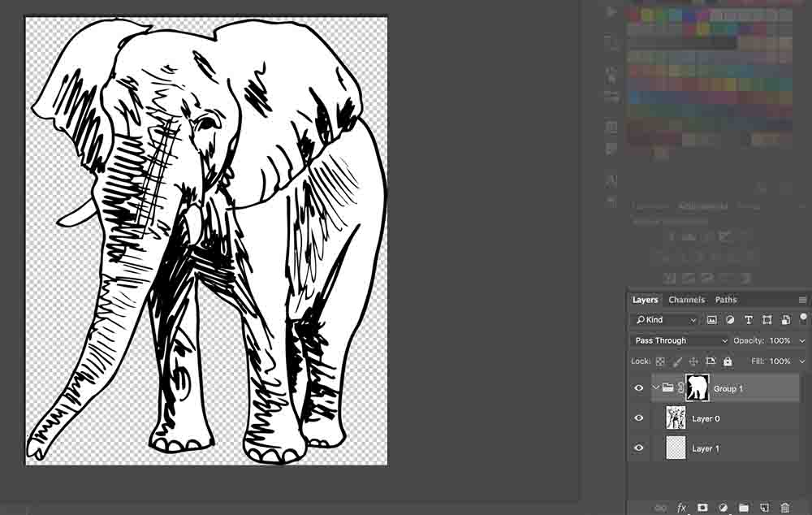
Task: Click the pixel layer filter icon
Action: pyautogui.click(x=712, y=320)
